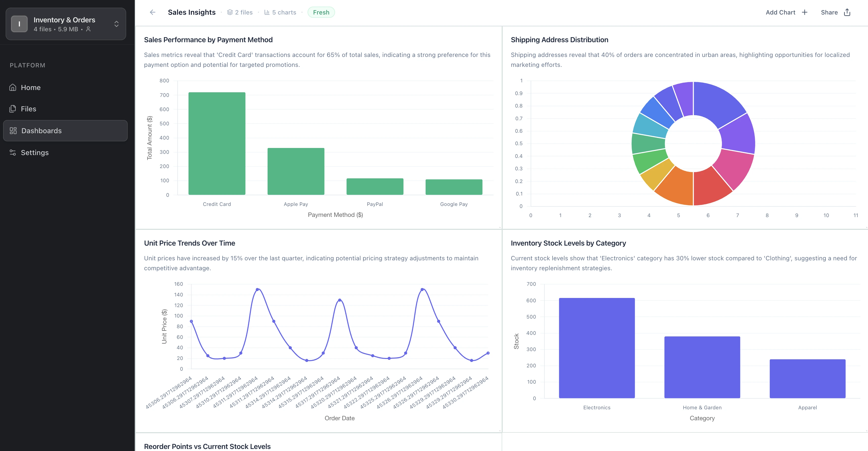Click the Home icon in the sidebar
The image size is (868, 451).
point(12,87)
